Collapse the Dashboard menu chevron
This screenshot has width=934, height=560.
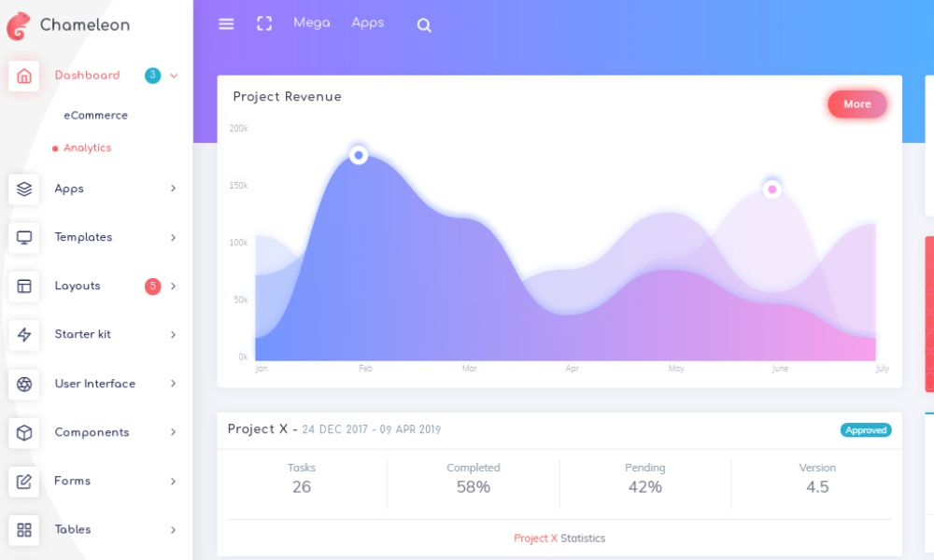(x=174, y=76)
